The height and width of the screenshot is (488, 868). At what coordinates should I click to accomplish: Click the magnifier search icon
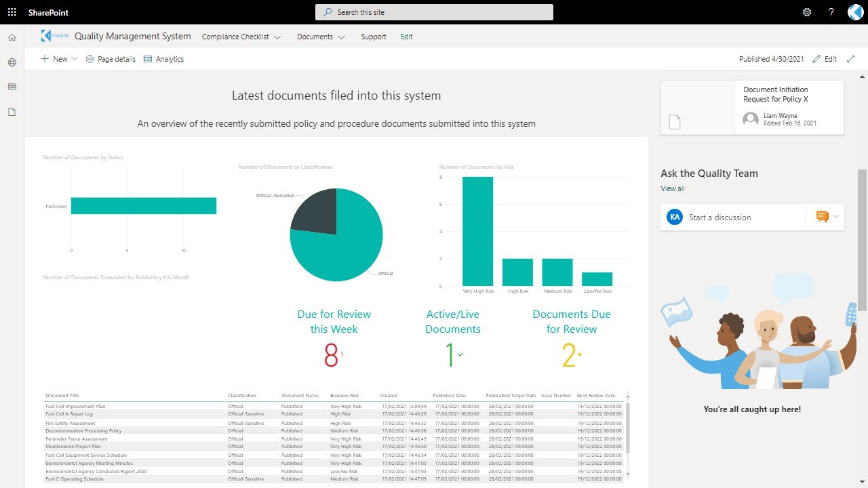(x=328, y=12)
